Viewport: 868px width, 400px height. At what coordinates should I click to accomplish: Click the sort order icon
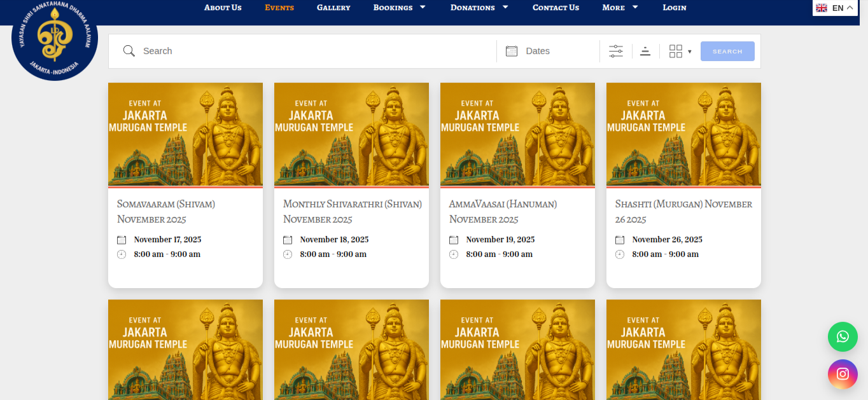click(x=645, y=52)
